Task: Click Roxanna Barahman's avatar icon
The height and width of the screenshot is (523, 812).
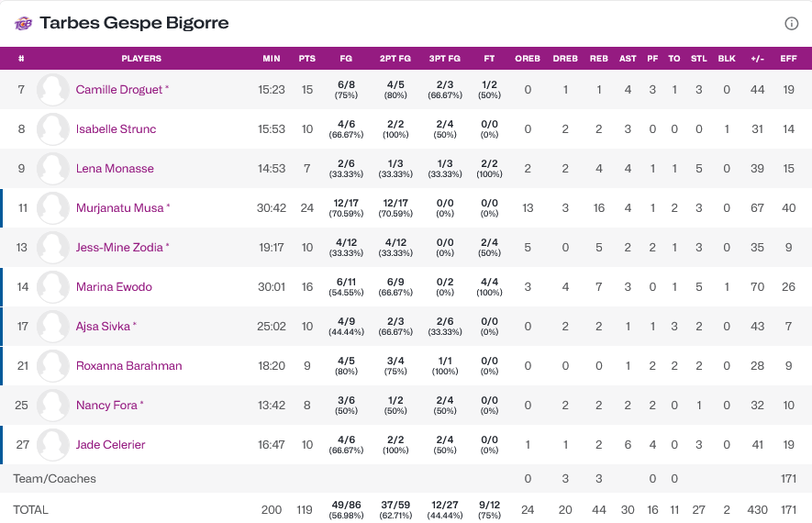Action: (x=53, y=366)
